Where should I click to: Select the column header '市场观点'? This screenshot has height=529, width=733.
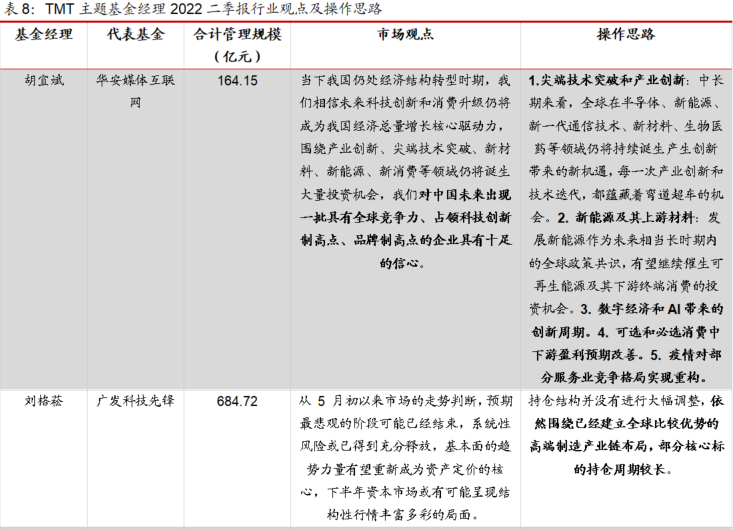405,34
